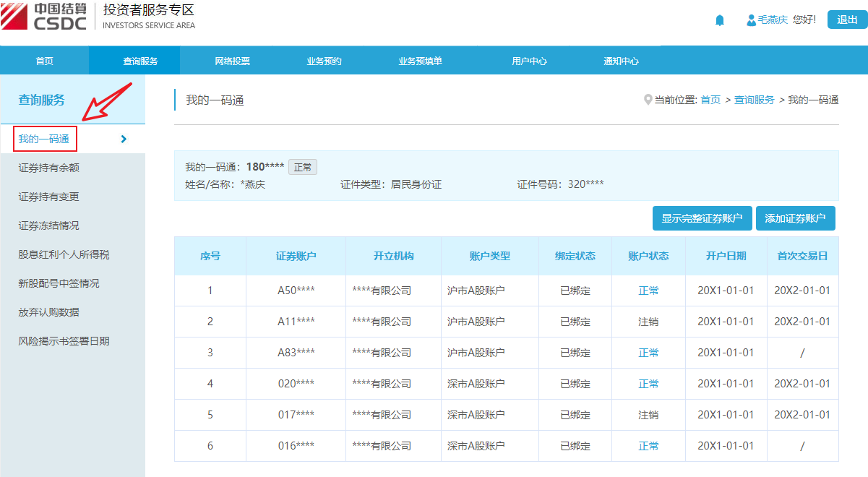The height and width of the screenshot is (477, 868).
Task: Click the 首页 breadcrumb link
Action: 710,100
